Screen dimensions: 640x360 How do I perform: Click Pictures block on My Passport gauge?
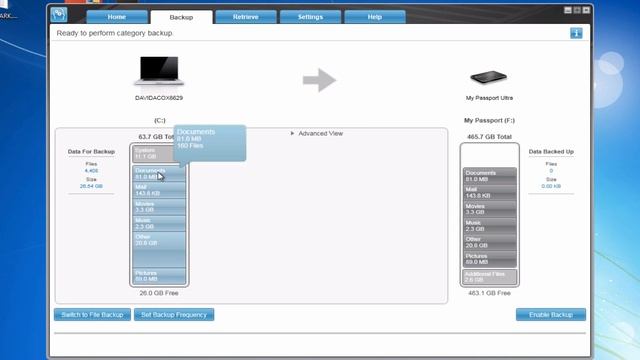pos(489,259)
